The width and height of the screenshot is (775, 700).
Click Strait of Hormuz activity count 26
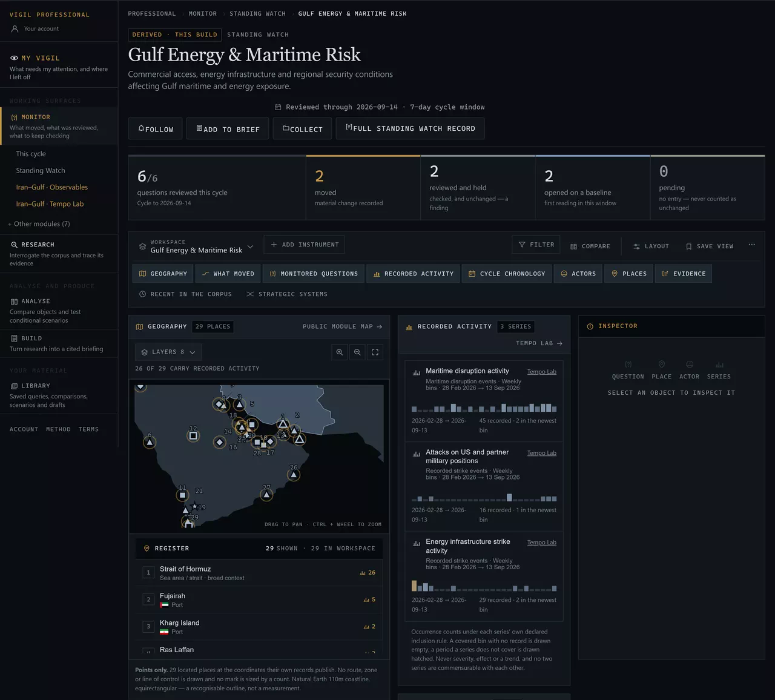pos(368,572)
